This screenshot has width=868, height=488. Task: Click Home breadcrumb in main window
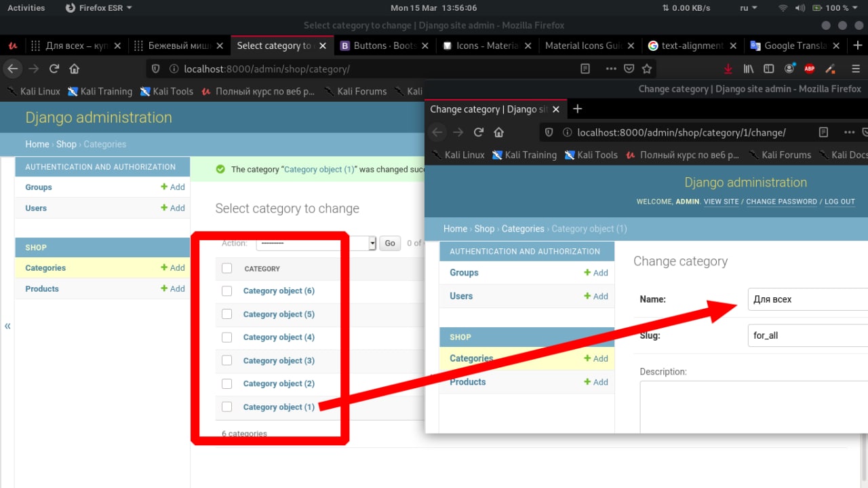(37, 144)
